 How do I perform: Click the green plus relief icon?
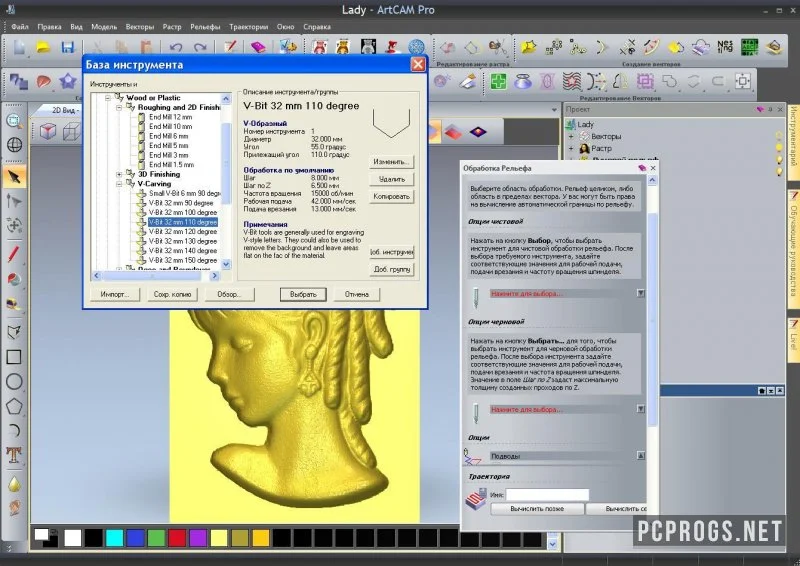pos(498,81)
